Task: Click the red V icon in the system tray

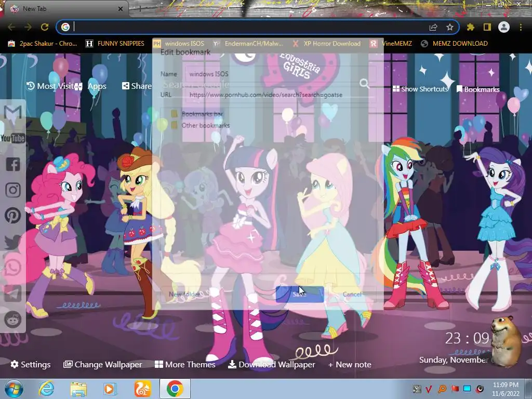Action: (x=429, y=389)
